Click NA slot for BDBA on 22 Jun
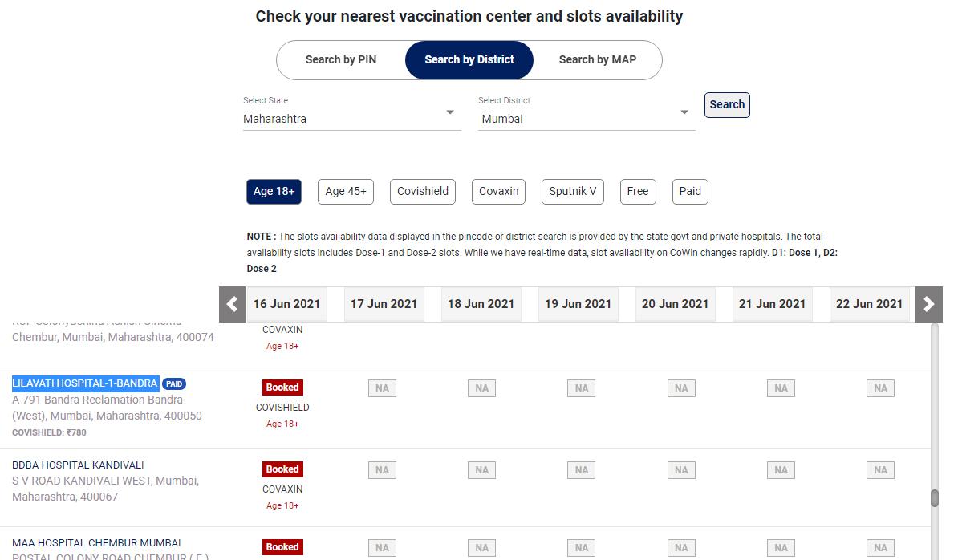 [x=880, y=470]
